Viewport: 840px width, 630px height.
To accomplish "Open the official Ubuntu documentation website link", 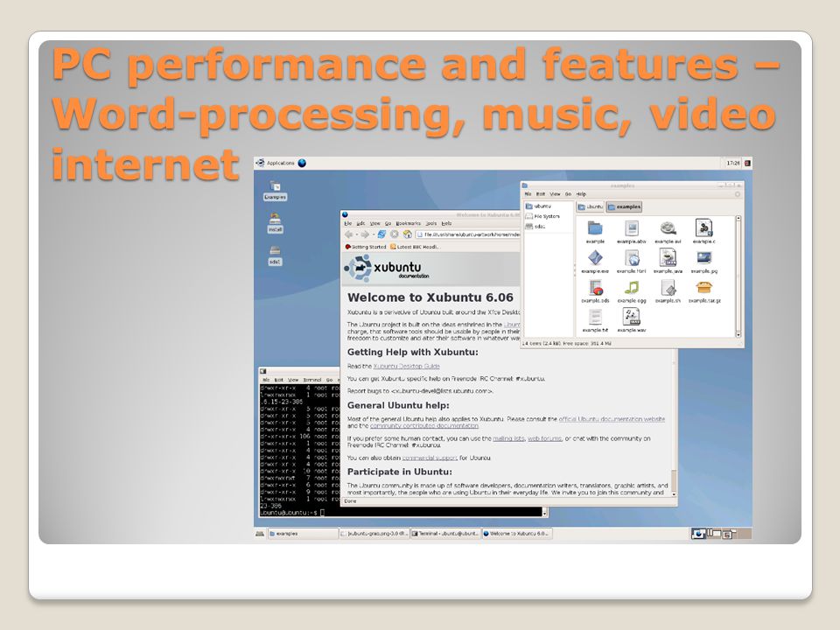I will (x=612, y=419).
